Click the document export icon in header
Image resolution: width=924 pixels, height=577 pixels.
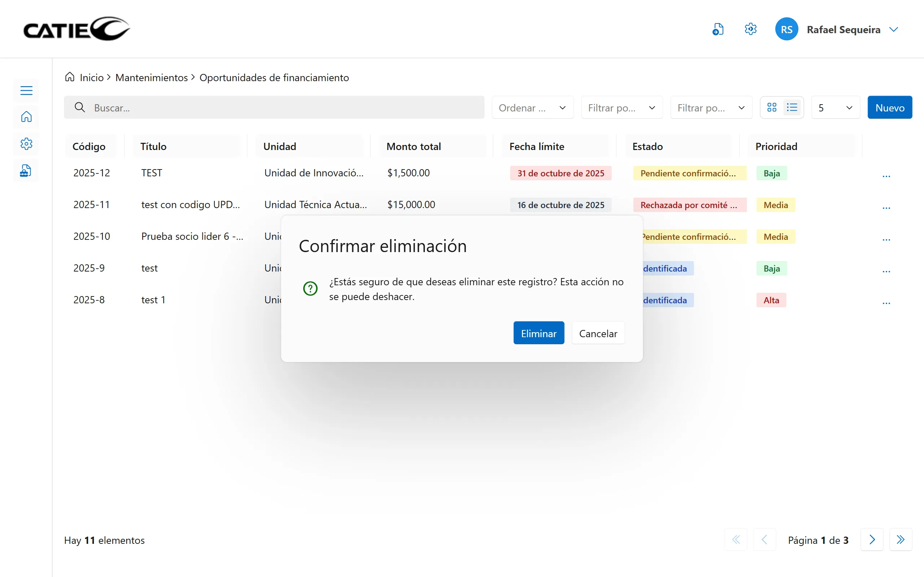tap(718, 29)
